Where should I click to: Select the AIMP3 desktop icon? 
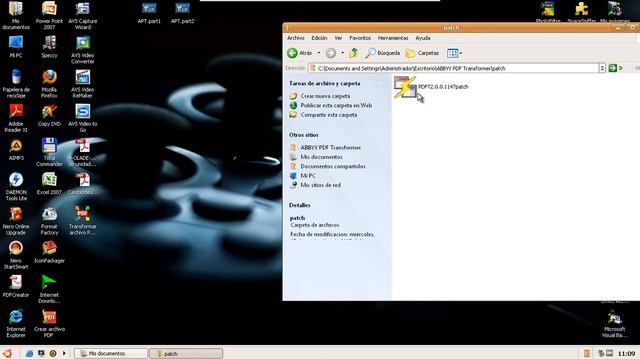tap(16, 150)
